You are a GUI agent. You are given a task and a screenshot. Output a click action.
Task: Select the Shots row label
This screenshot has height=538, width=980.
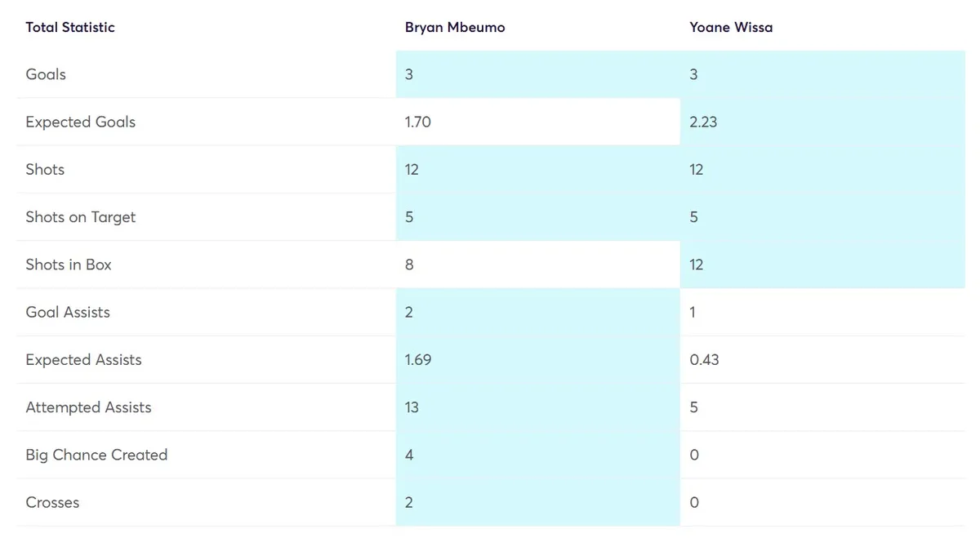(45, 170)
